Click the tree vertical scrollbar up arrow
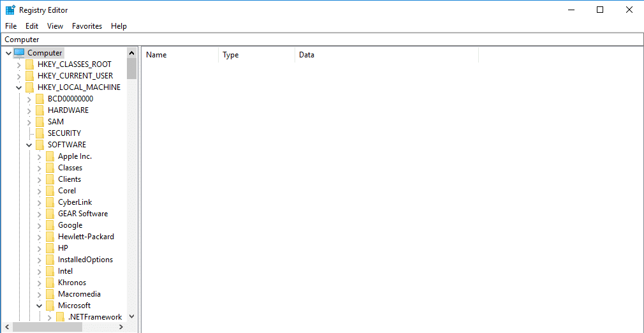Viewport: 644px width, 333px height. pyautogui.click(x=131, y=53)
